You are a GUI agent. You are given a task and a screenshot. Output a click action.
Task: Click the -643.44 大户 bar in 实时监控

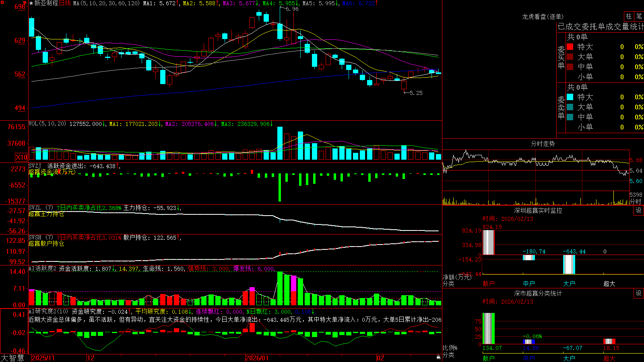pyautogui.click(x=569, y=264)
